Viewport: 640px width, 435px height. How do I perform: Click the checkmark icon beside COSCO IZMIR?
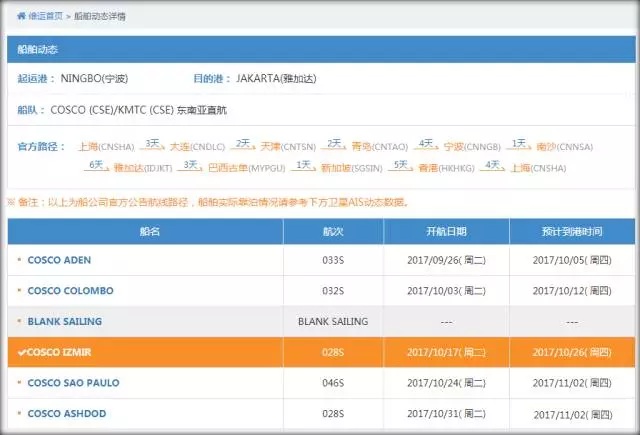(x=22, y=352)
